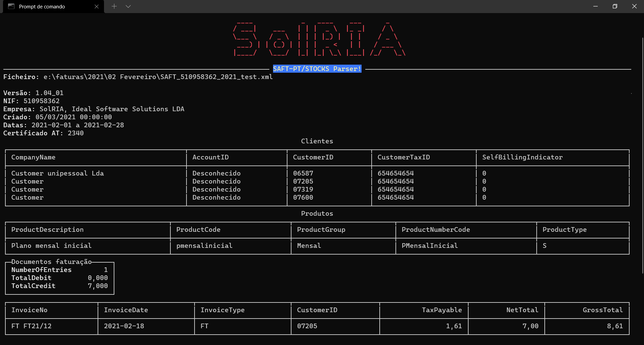Click the TotalCredit value 7,000
Image resolution: width=644 pixels, height=345 pixels.
(98, 286)
